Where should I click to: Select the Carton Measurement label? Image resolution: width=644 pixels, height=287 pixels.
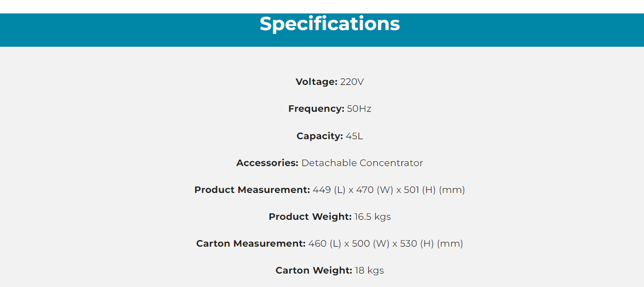[251, 244]
